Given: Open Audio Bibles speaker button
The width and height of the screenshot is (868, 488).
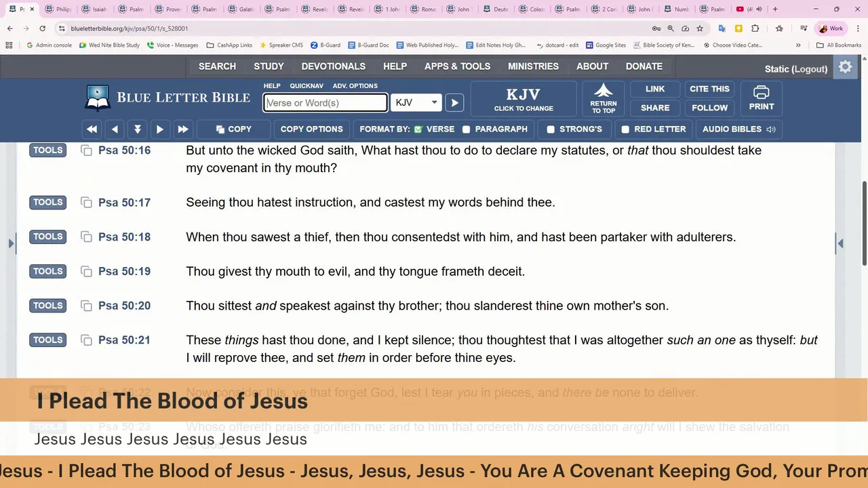Looking at the screenshot, I should [738, 129].
